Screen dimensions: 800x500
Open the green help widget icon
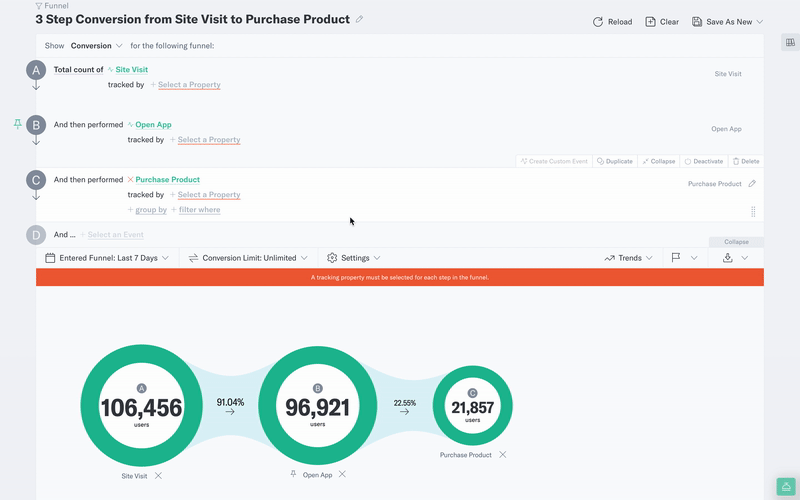click(786, 487)
